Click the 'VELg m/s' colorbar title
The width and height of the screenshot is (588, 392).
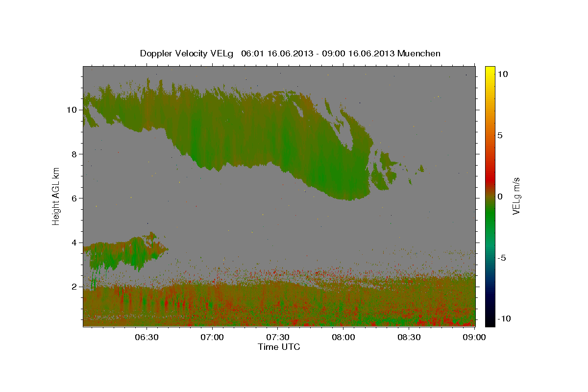tap(516, 196)
